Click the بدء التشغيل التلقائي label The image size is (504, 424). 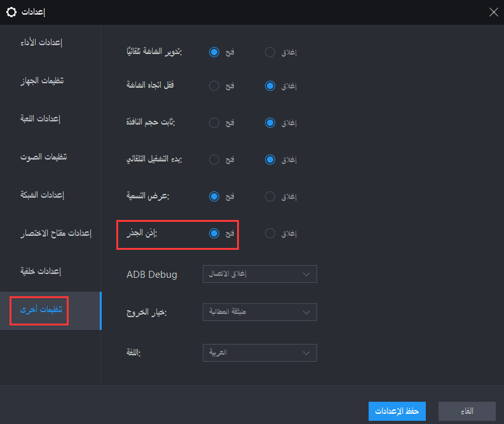point(154,159)
